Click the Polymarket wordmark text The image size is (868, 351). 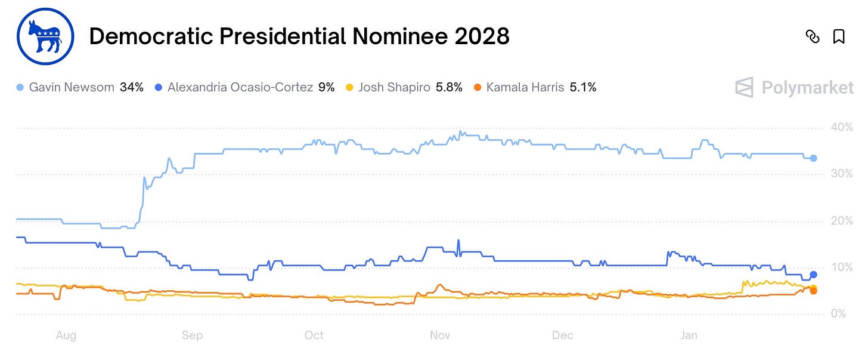pyautogui.click(x=808, y=88)
